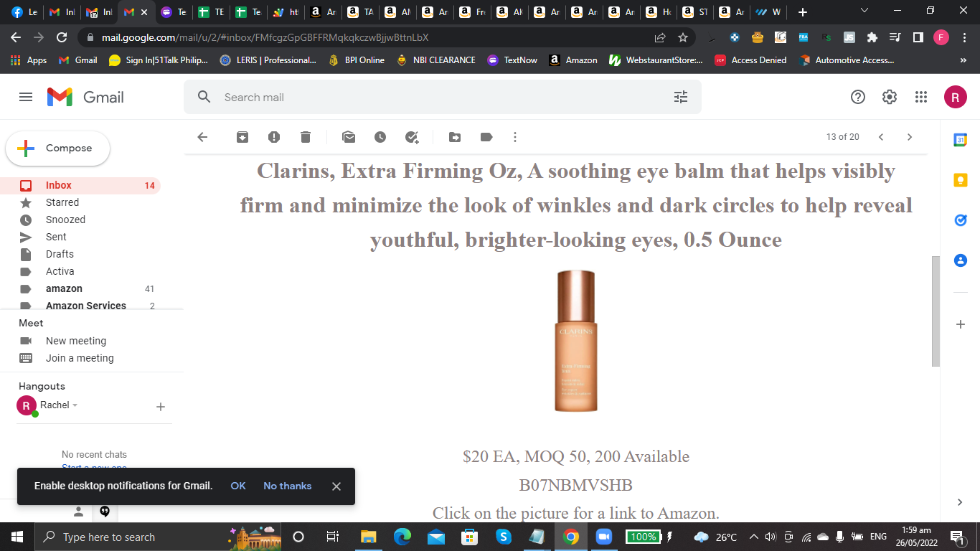Click the email vertical scrollbar
The height and width of the screenshot is (551, 980).
coord(936,311)
